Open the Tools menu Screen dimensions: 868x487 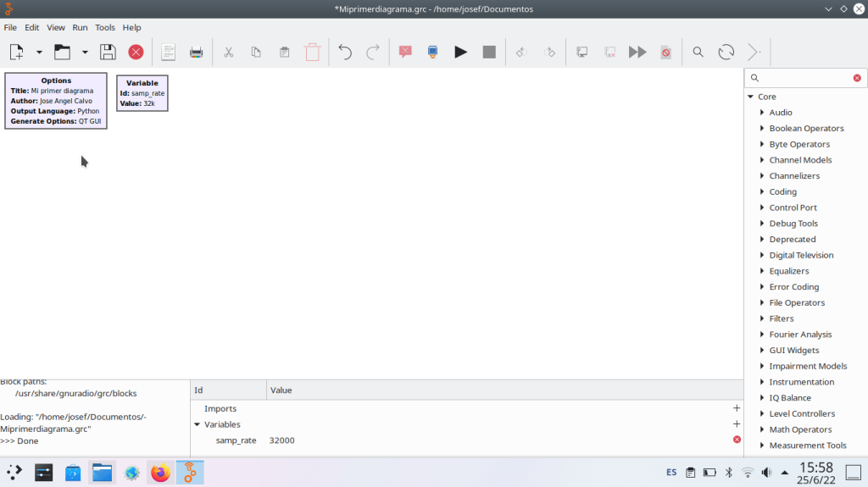pos(105,27)
